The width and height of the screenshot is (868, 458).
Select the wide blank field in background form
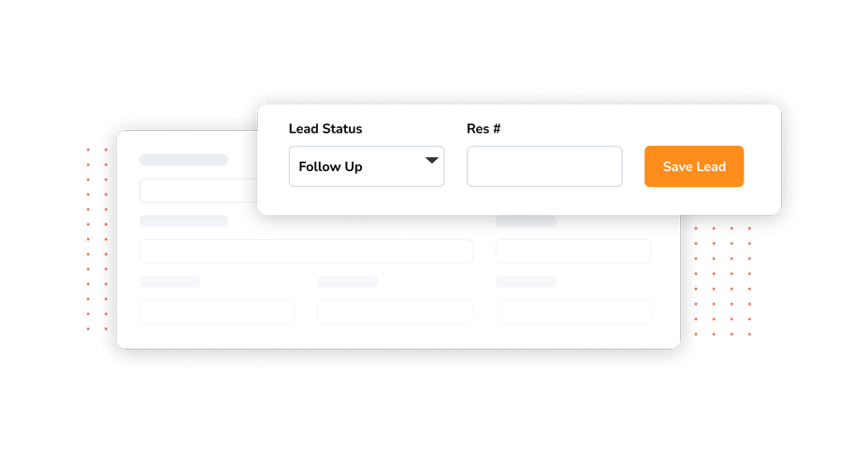pos(306,251)
